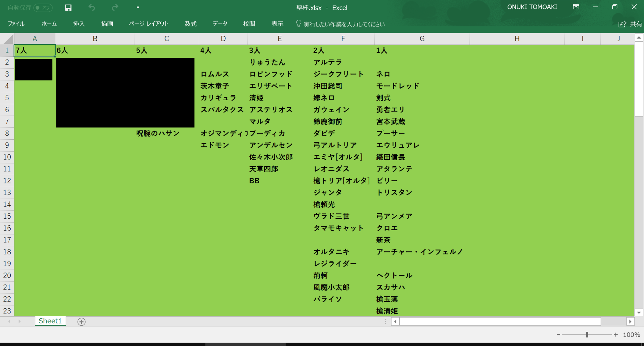Image resolution: width=644 pixels, height=346 pixels.
Task: Select the Sheet1 worksheet tab
Action: pos(50,321)
